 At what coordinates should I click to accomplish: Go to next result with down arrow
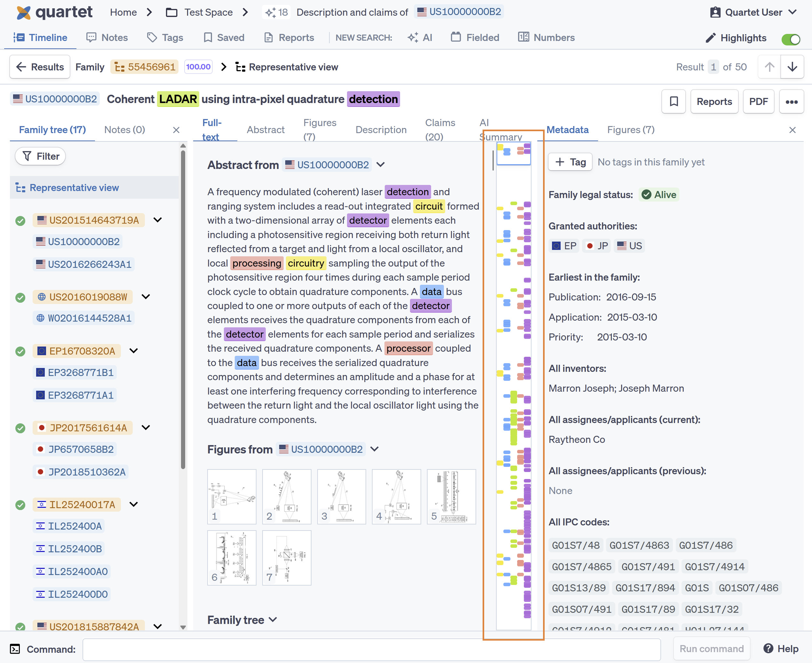[792, 67]
